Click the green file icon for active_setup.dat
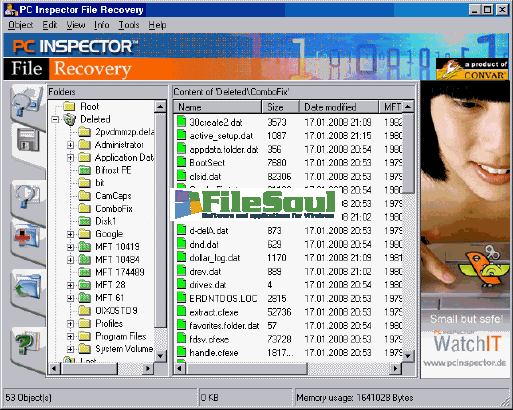This screenshot has height=410, width=513. click(x=181, y=135)
